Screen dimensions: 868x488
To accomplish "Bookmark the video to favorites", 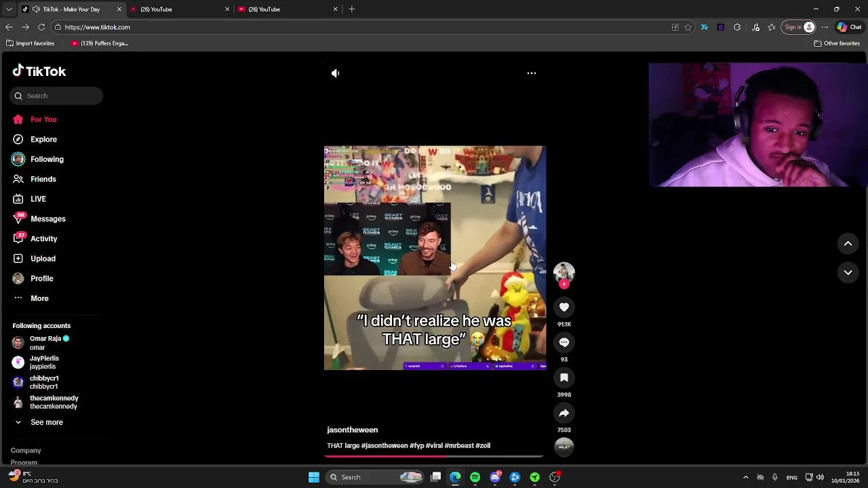I will [x=564, y=378].
